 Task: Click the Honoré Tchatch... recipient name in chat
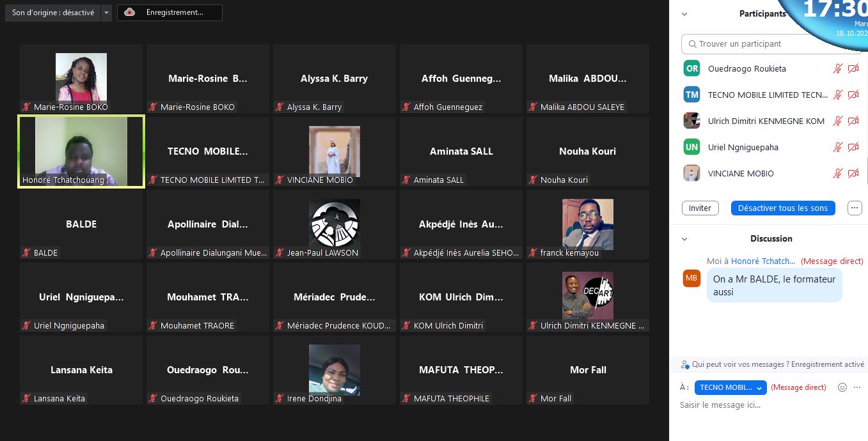coord(763,261)
